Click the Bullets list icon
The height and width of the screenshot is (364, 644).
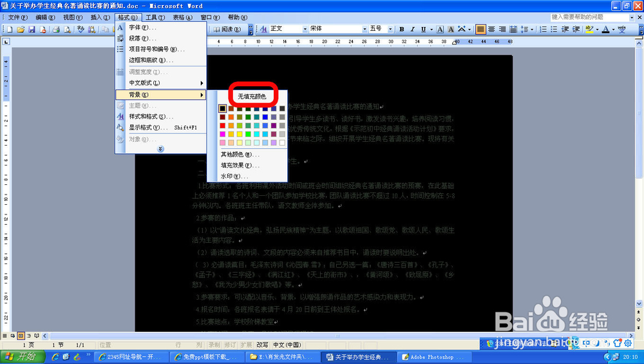554,29
